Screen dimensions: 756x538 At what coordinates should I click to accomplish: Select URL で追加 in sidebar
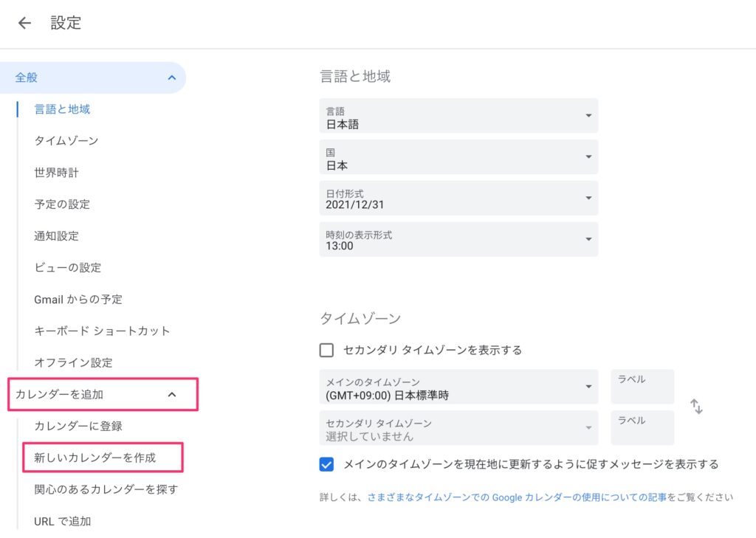coord(63,521)
